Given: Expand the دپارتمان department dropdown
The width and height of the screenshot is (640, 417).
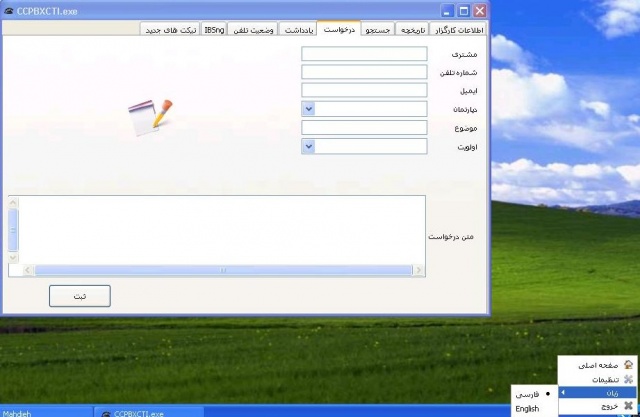Looking at the screenshot, I should pos(308,109).
